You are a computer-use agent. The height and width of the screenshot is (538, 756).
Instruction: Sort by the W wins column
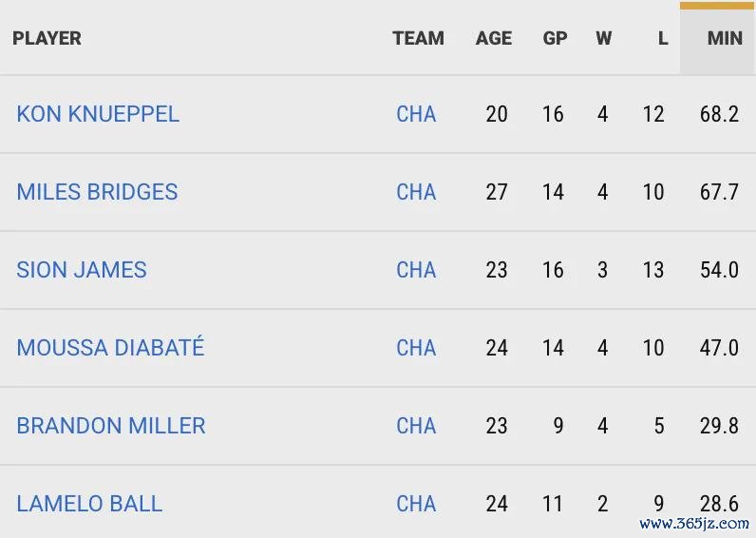604,39
